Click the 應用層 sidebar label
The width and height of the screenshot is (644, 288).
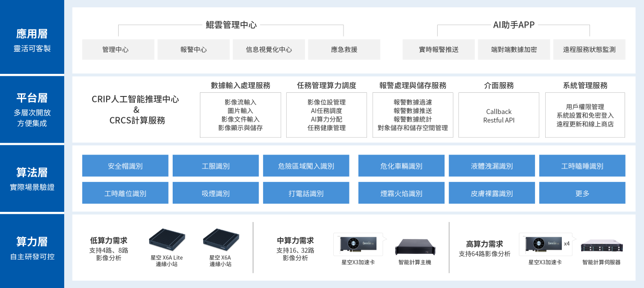(x=32, y=33)
